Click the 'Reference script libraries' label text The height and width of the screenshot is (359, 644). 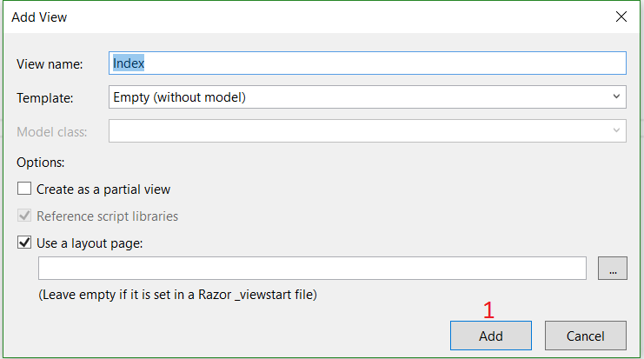[x=107, y=216]
